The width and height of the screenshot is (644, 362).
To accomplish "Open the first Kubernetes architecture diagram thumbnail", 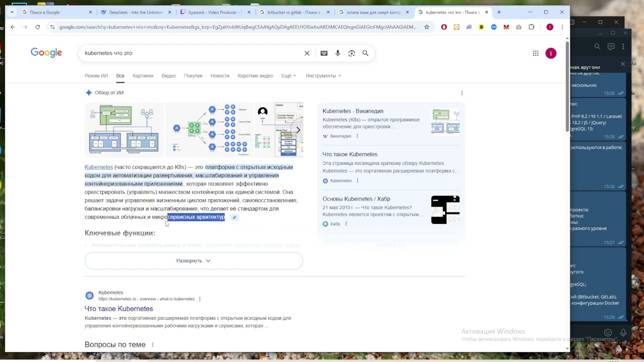I will (x=124, y=130).
